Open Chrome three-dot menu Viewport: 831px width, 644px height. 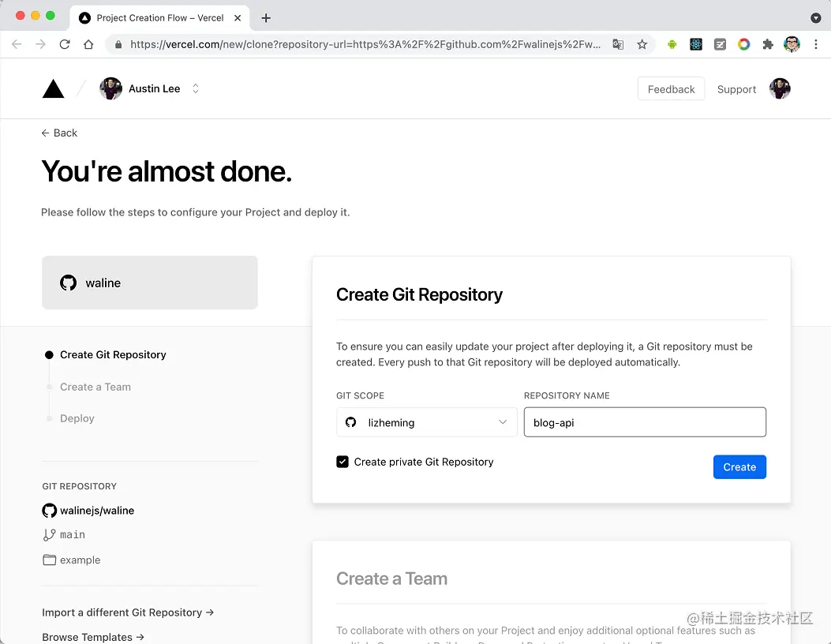[816, 44]
